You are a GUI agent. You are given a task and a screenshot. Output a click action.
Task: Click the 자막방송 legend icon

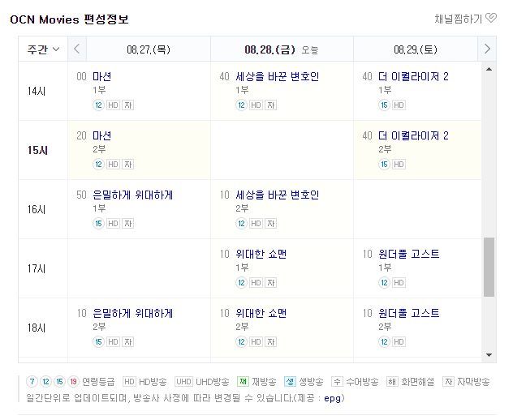pos(448,381)
